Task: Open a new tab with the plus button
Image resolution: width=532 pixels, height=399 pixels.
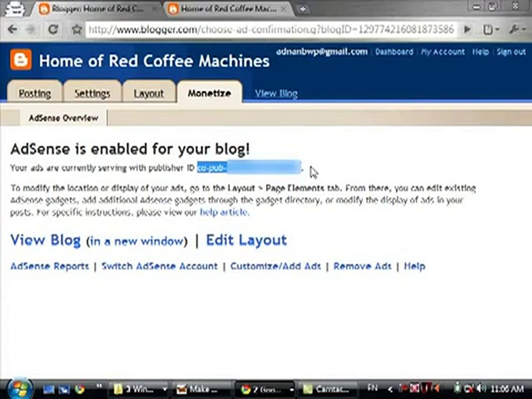Action: click(x=303, y=9)
